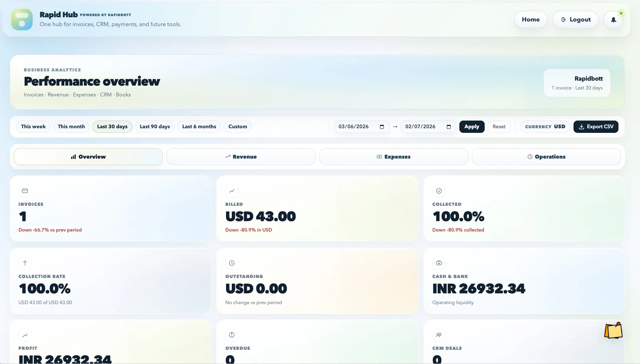This screenshot has width=640, height=364.
Task: Click the Invoices card icon
Action: [x=25, y=191]
